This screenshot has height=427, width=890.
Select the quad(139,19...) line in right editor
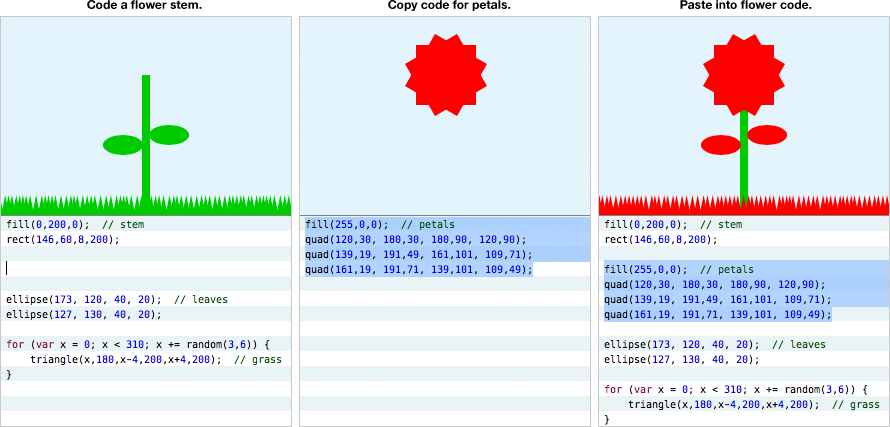tap(717, 299)
